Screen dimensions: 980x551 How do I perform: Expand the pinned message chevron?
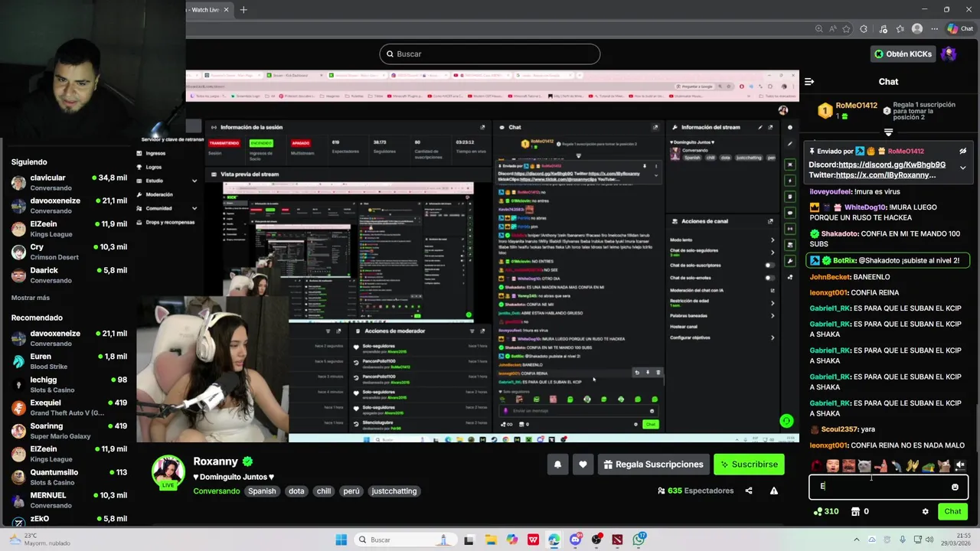962,168
